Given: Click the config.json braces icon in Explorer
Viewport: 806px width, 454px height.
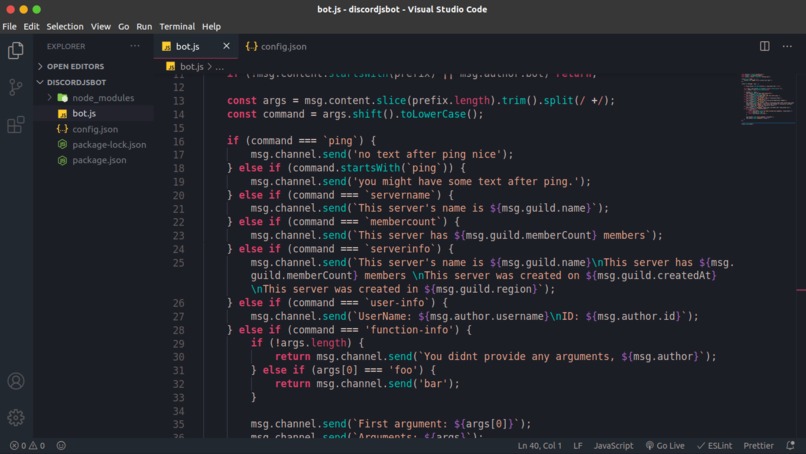Looking at the screenshot, I should (x=62, y=129).
